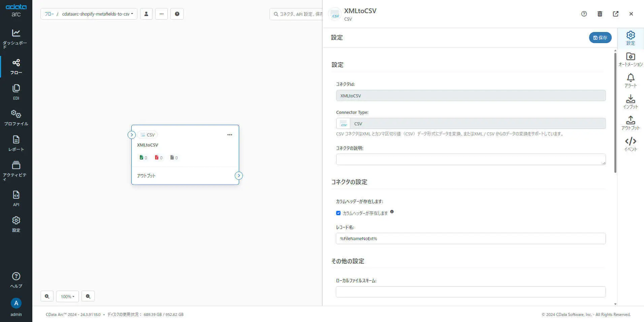Open the ダッシュボード dashboard page
This screenshot has height=322, width=644.
[16, 38]
